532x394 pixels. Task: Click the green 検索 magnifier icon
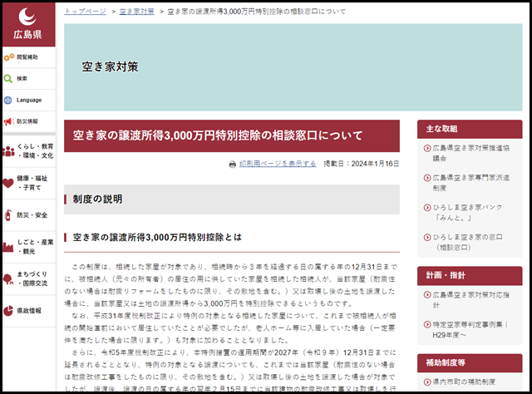point(7,79)
